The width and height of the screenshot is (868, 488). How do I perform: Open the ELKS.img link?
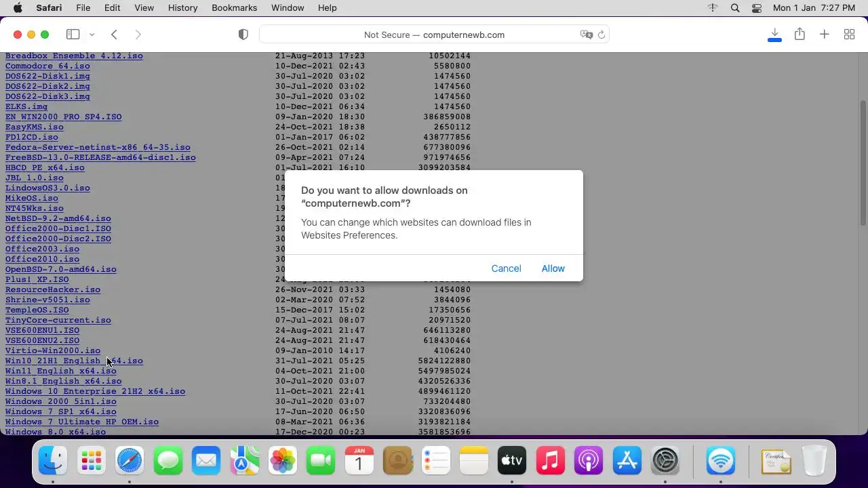(x=26, y=106)
